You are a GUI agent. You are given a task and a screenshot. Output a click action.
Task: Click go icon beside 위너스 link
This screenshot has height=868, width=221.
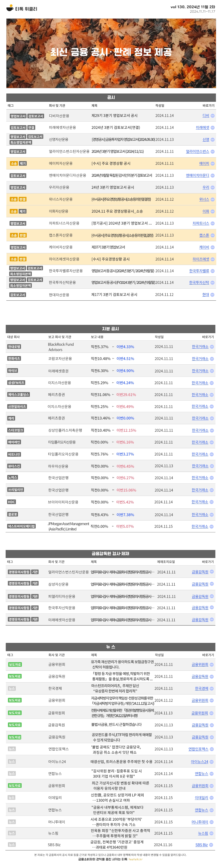pyautogui.click(x=213, y=200)
